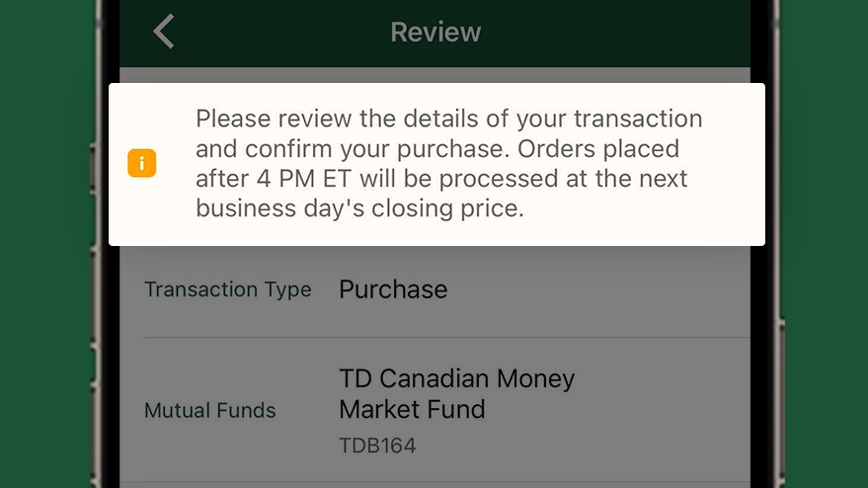
Task: Tap blank space right of Market Fund text
Action: click(x=614, y=410)
